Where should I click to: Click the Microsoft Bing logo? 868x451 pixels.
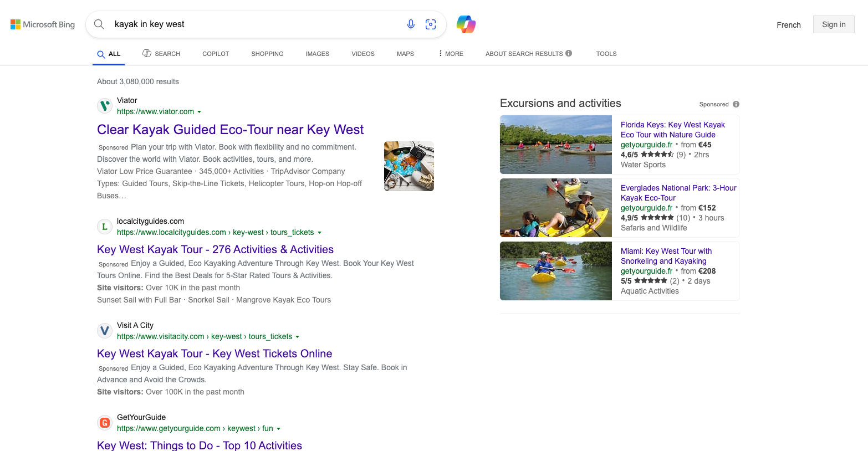43,24
